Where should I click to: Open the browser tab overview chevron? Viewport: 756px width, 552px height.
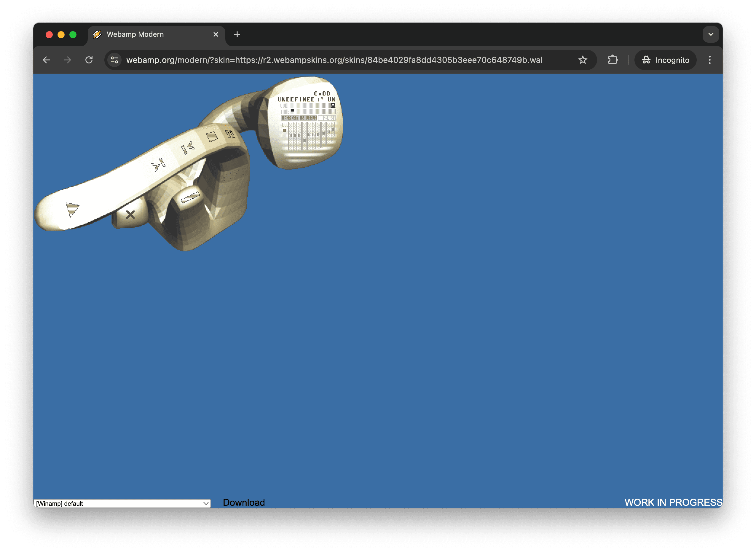711,34
